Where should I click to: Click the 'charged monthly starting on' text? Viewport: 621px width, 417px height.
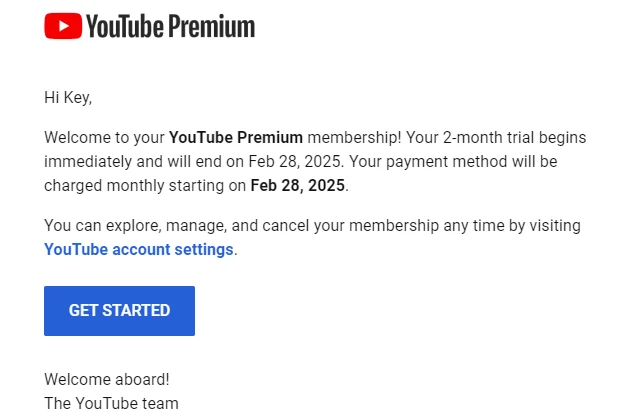(x=145, y=186)
